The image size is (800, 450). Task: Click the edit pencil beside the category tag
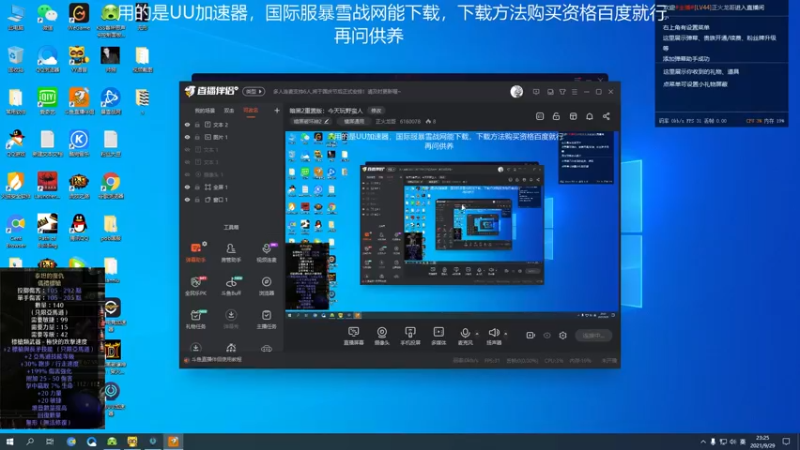point(327,121)
